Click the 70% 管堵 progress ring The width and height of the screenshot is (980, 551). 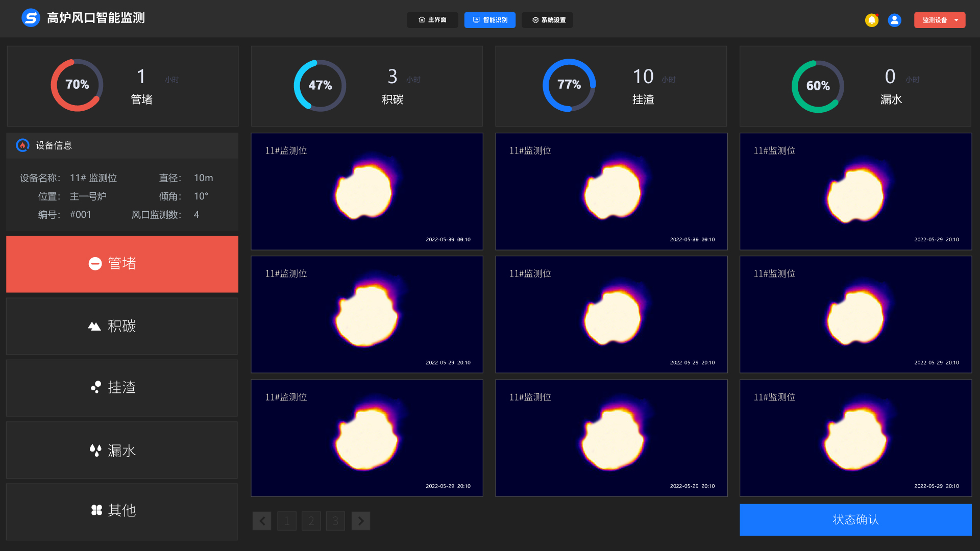coord(77,85)
